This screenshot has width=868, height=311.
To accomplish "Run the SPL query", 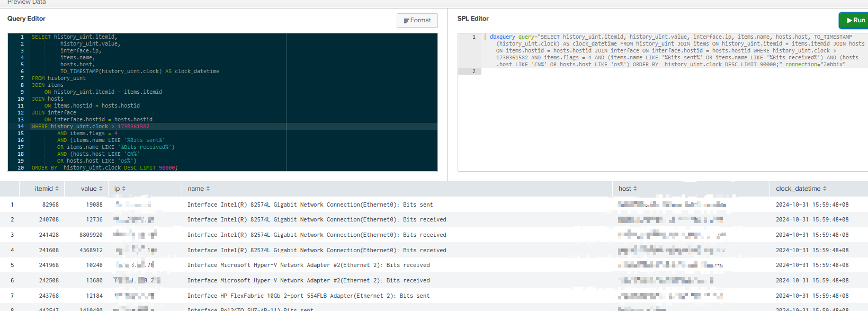I will click(855, 21).
